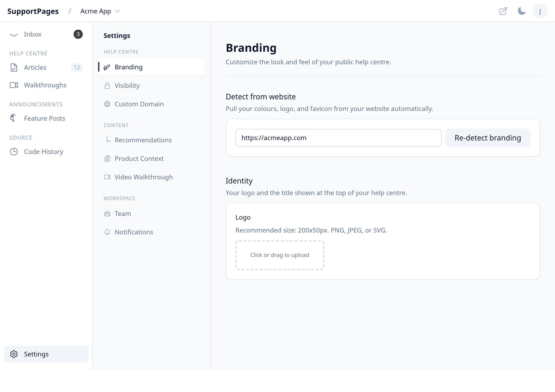Image resolution: width=555 pixels, height=392 pixels.
Task: Focus the website URL input field
Action: tap(338, 138)
